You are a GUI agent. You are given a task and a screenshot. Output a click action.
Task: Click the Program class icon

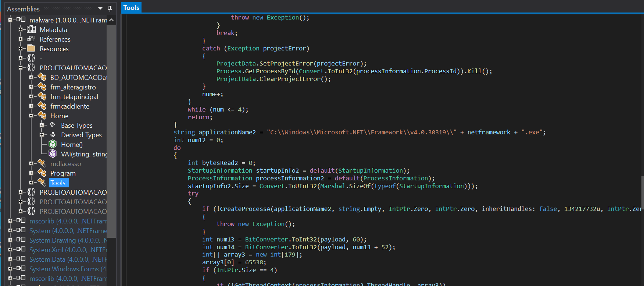42,173
